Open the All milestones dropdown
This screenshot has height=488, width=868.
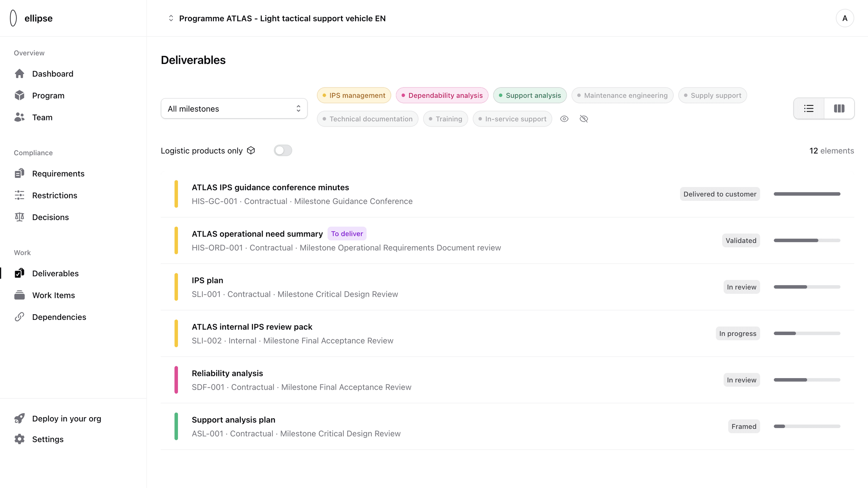pos(234,108)
